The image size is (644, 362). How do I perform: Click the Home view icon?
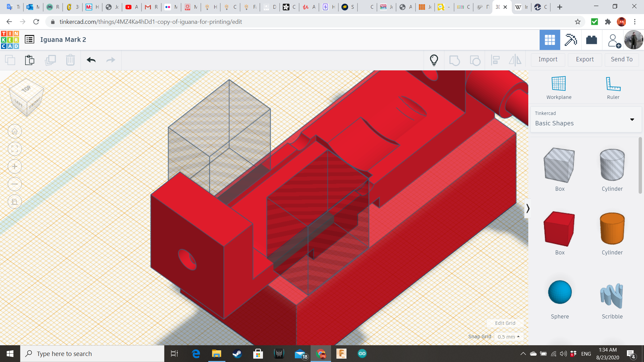[15, 131]
